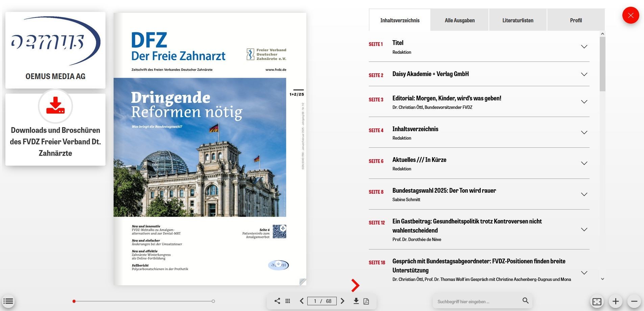The image size is (644, 311).
Task: Click 'SEITE 18' label
Action: (377, 263)
